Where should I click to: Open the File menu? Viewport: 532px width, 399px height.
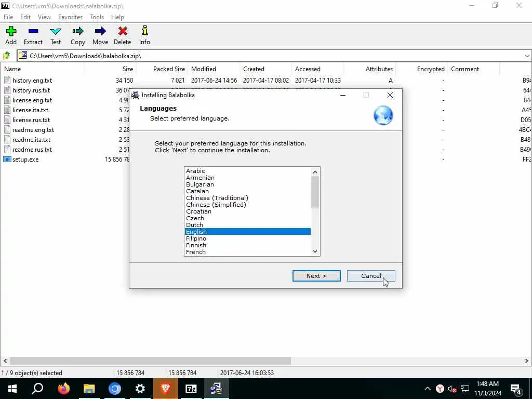pos(8,17)
